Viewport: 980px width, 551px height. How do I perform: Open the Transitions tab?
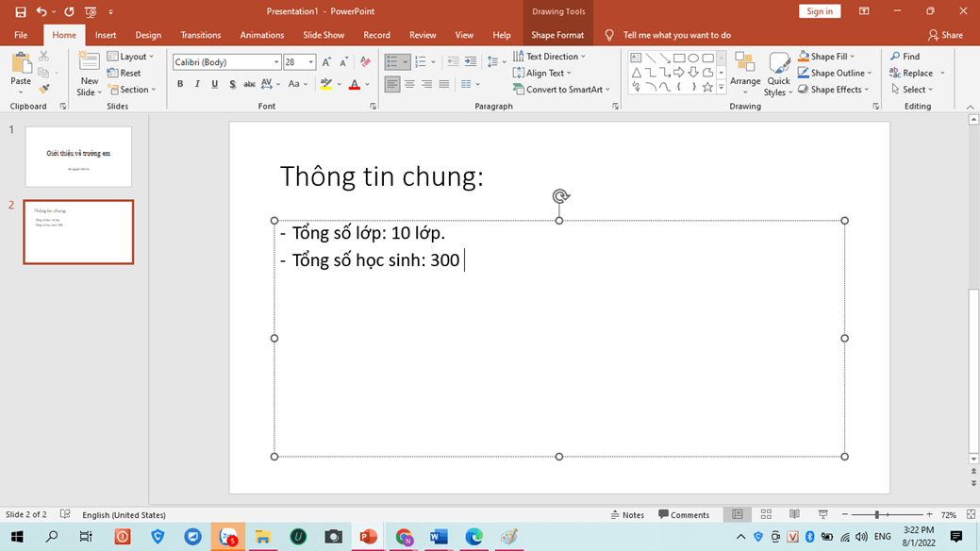click(200, 35)
